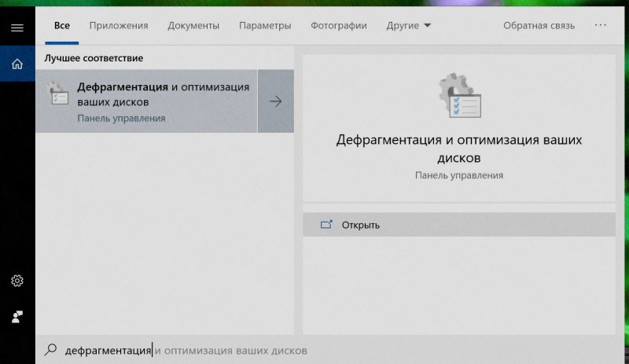Viewport: 629px width, 364px height.
Task: Click the Лучшее соответствие heading
Action: [94, 58]
